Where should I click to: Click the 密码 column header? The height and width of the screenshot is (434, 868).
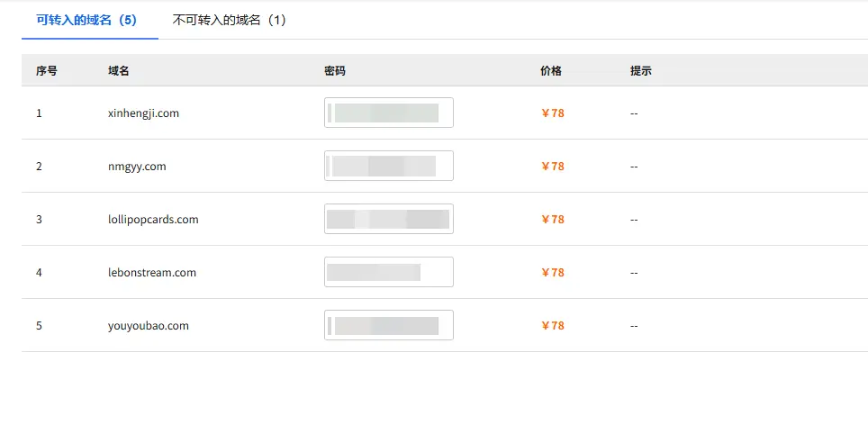coord(335,71)
